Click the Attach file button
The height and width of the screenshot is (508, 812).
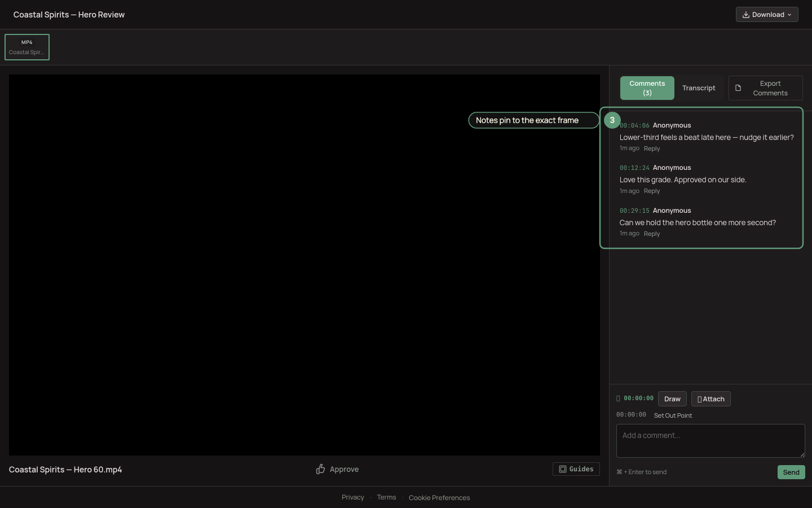point(710,399)
